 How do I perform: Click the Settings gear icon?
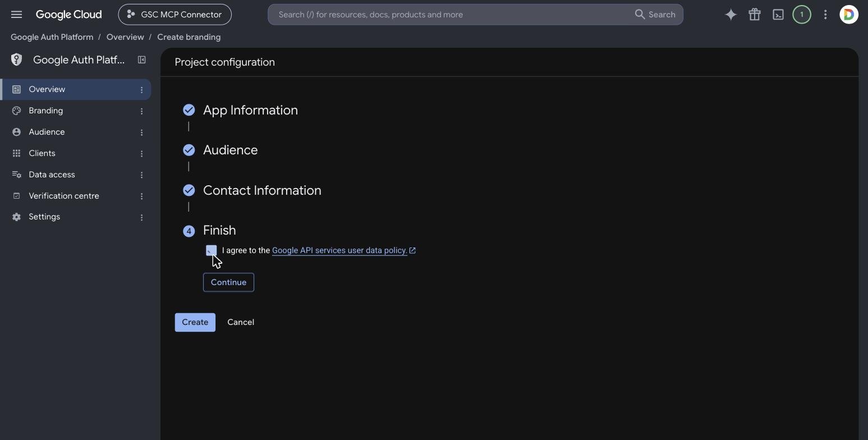17,217
